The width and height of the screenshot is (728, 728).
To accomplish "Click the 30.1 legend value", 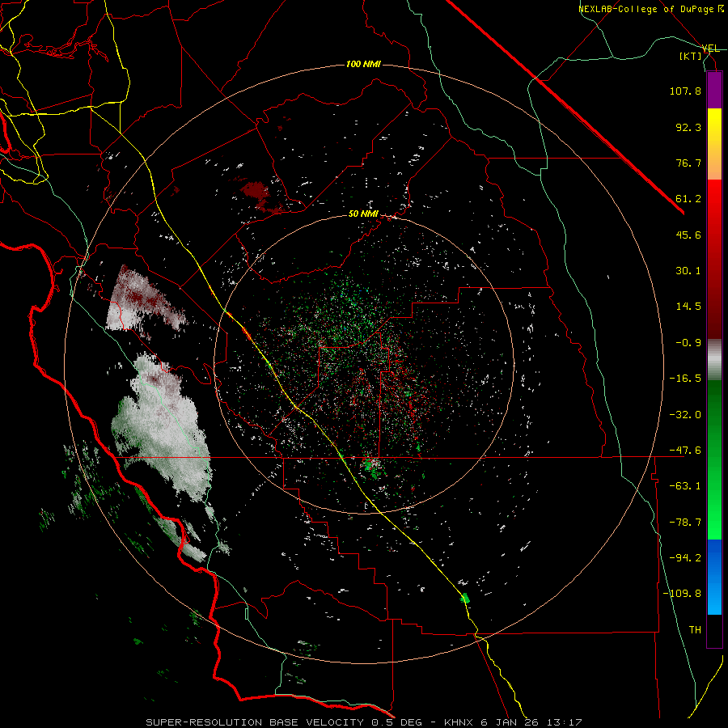I will pyautogui.click(x=688, y=271).
